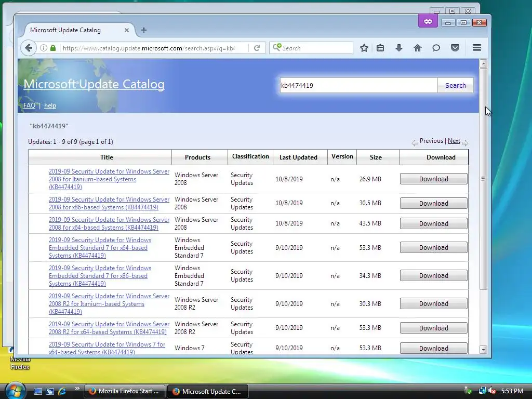
Task: Download the 43.5 MB x64 update
Action: pos(434,223)
